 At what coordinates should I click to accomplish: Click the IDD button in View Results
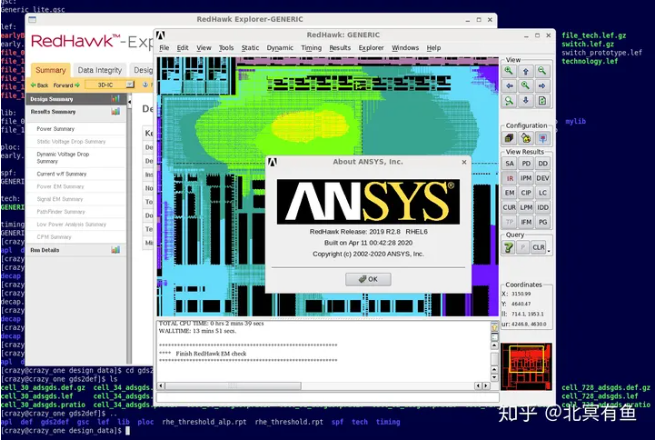[543, 208]
